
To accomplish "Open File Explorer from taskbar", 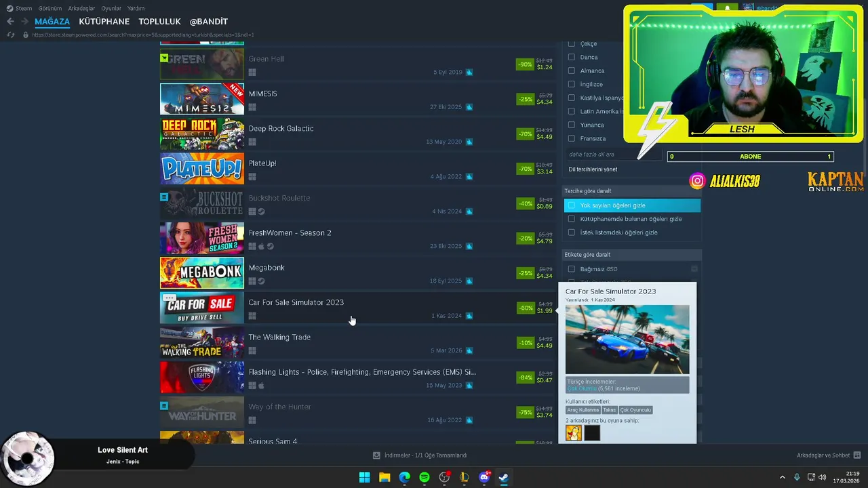I will click(384, 477).
